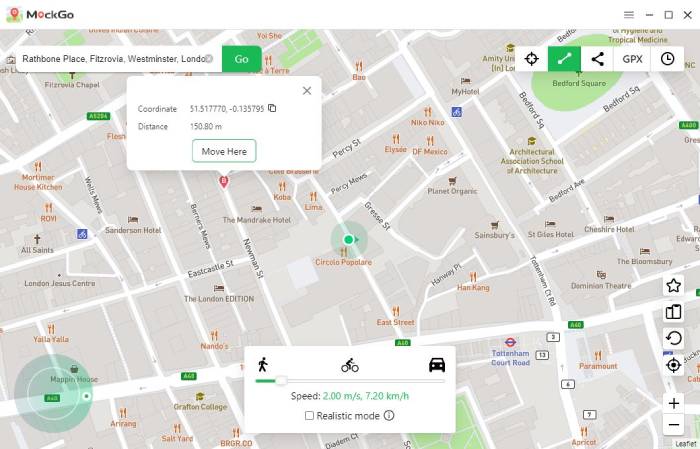Open the device management icon

(x=673, y=312)
